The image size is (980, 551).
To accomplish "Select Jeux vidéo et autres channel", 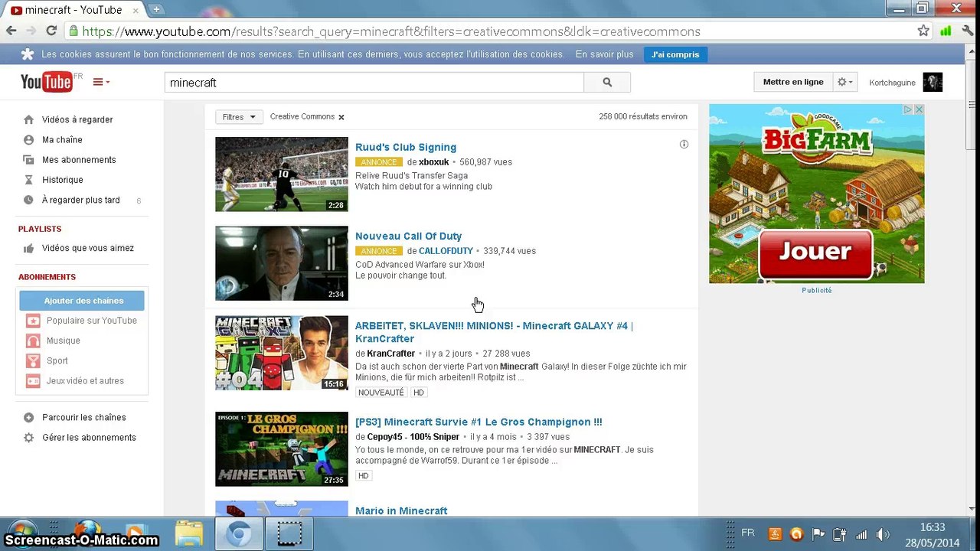I will coord(84,380).
